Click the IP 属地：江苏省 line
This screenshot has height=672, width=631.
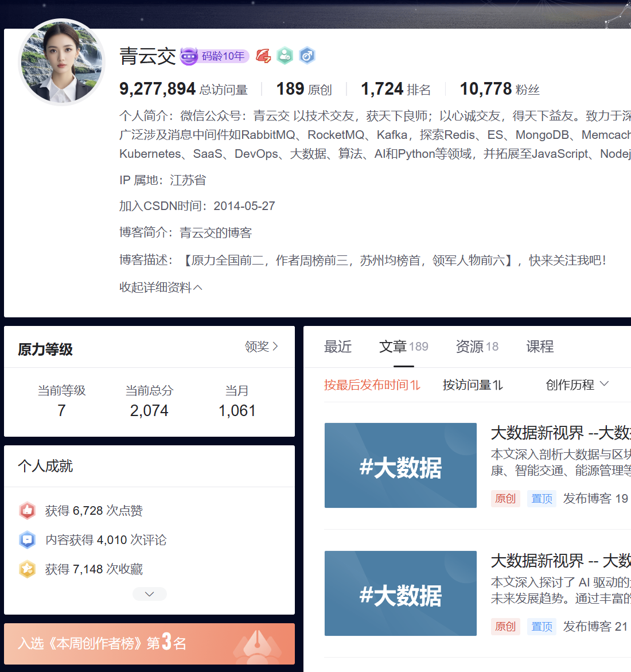coord(163,180)
